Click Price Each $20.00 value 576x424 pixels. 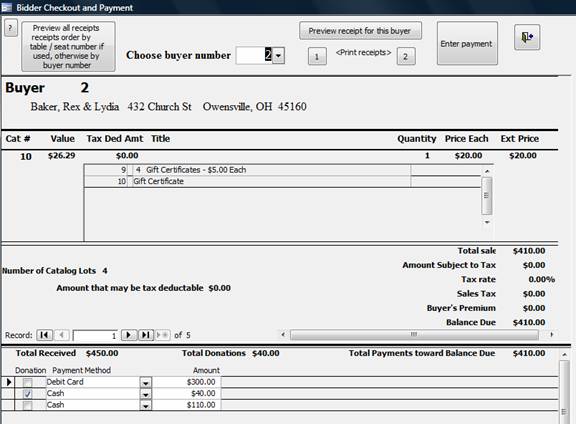point(468,155)
